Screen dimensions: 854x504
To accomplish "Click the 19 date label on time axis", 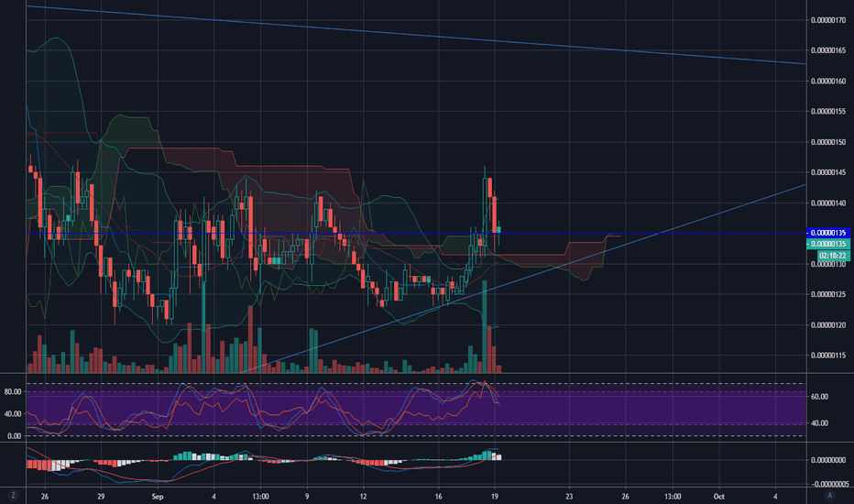I will click(x=495, y=497).
